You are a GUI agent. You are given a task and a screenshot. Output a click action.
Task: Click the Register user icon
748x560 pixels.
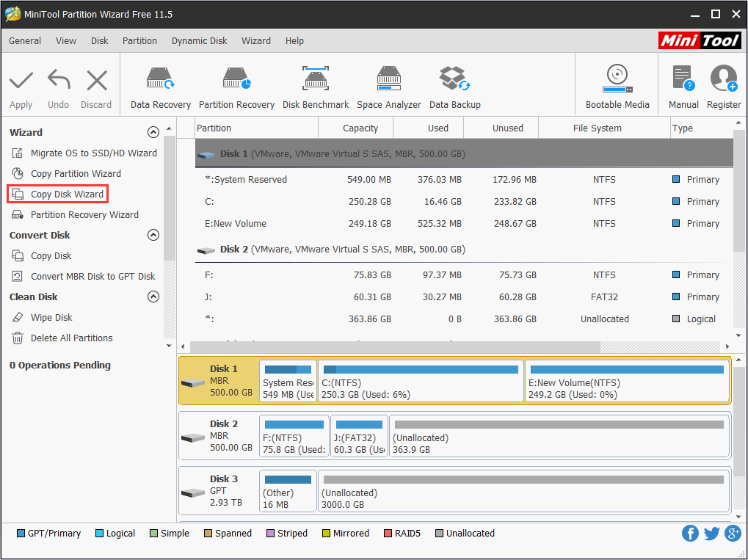[724, 79]
